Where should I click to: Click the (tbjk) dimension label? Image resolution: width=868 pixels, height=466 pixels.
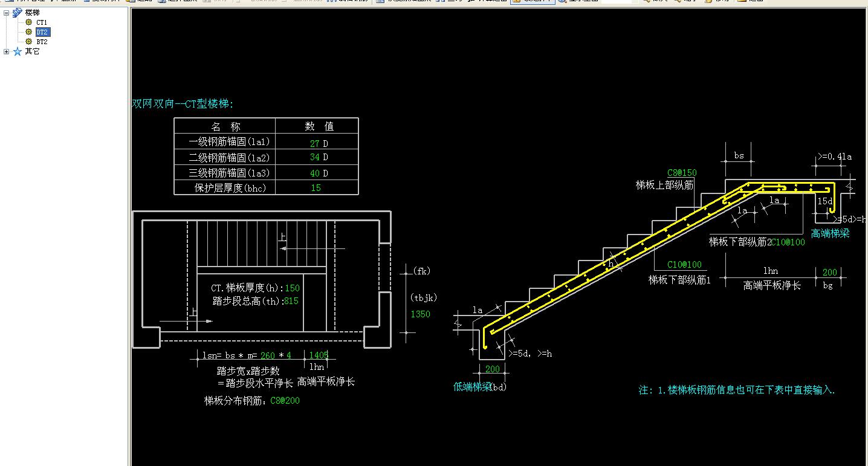click(423, 297)
